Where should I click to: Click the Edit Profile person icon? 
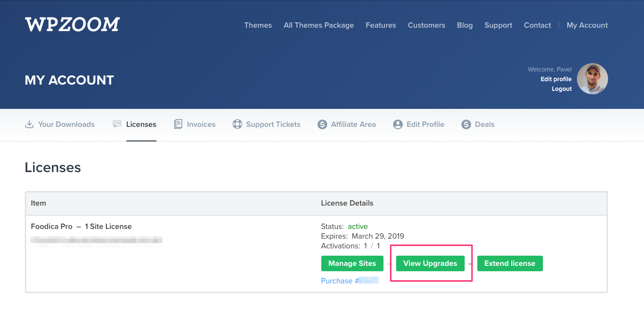click(398, 124)
